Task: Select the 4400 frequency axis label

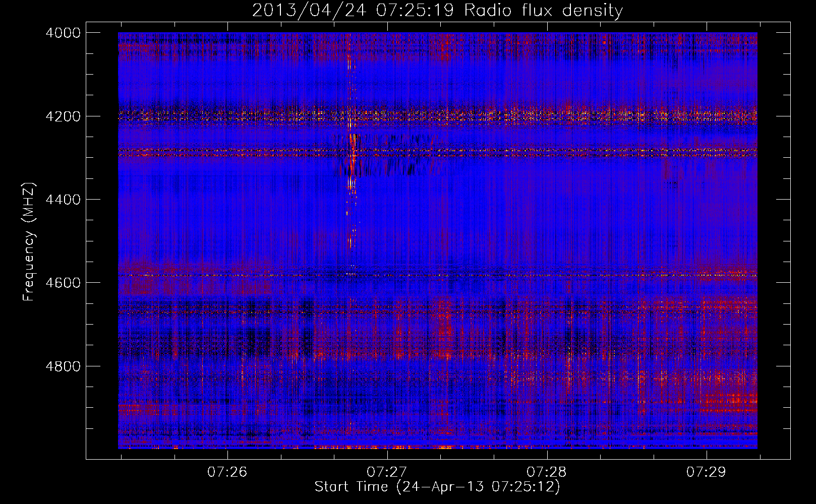Action: coord(63,200)
